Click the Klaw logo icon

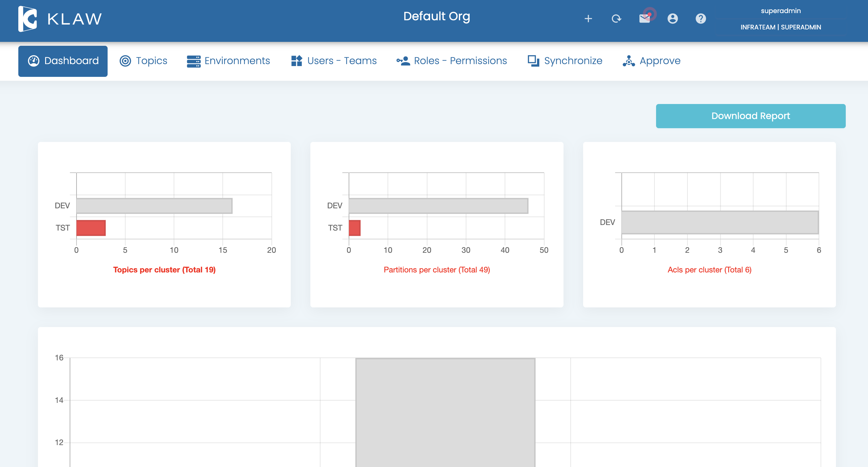point(27,19)
